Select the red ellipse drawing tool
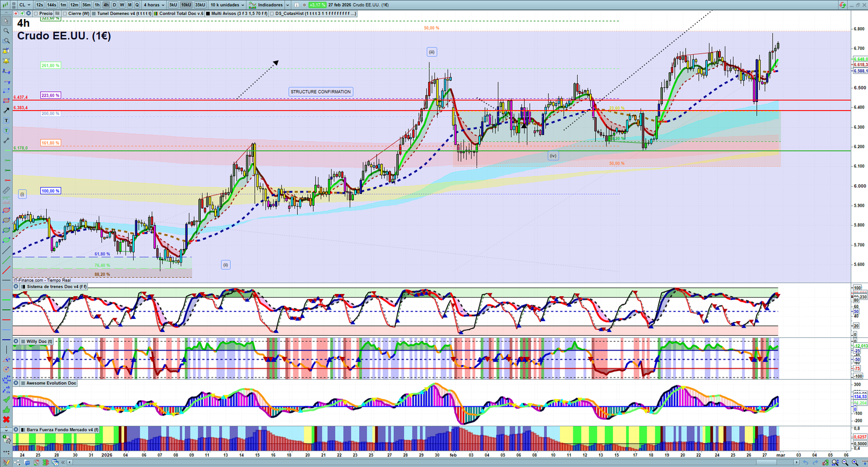The image size is (868, 467). [6, 210]
